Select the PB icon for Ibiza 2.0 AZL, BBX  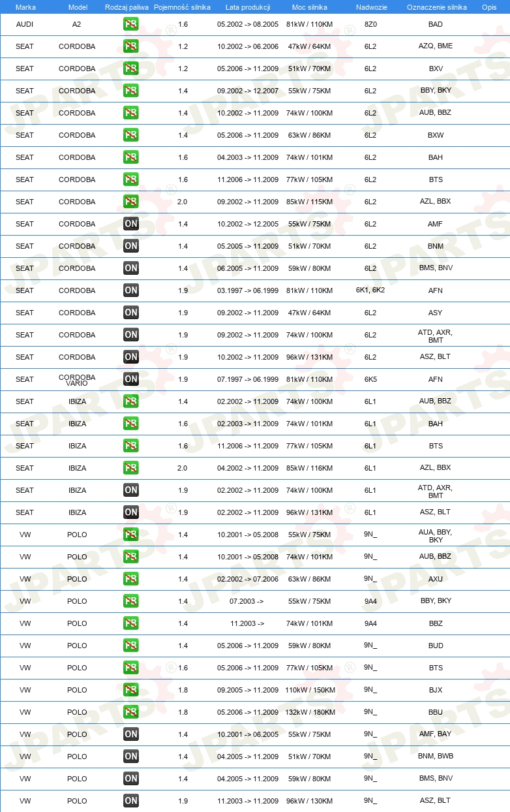(x=131, y=468)
